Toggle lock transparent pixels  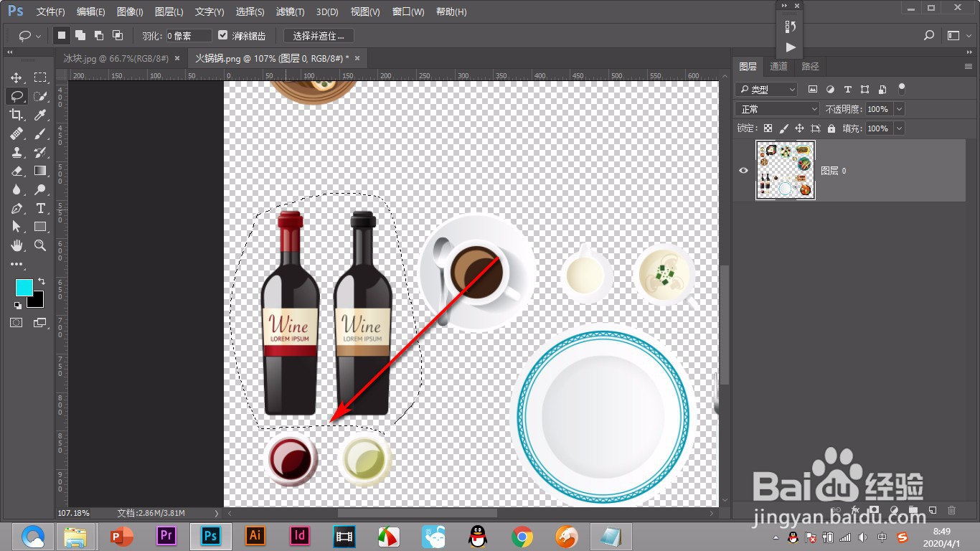(768, 128)
